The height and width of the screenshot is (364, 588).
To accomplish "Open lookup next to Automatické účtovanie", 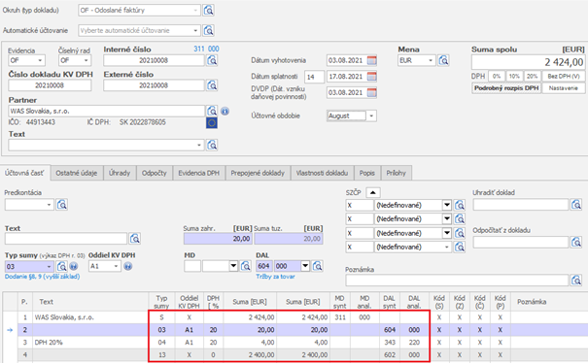I will click(209, 30).
